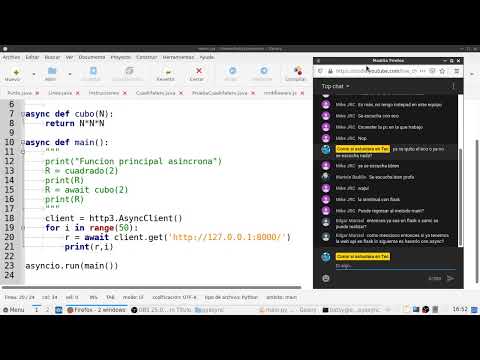Open the Construir menu
480x360 pixels.
point(146,57)
